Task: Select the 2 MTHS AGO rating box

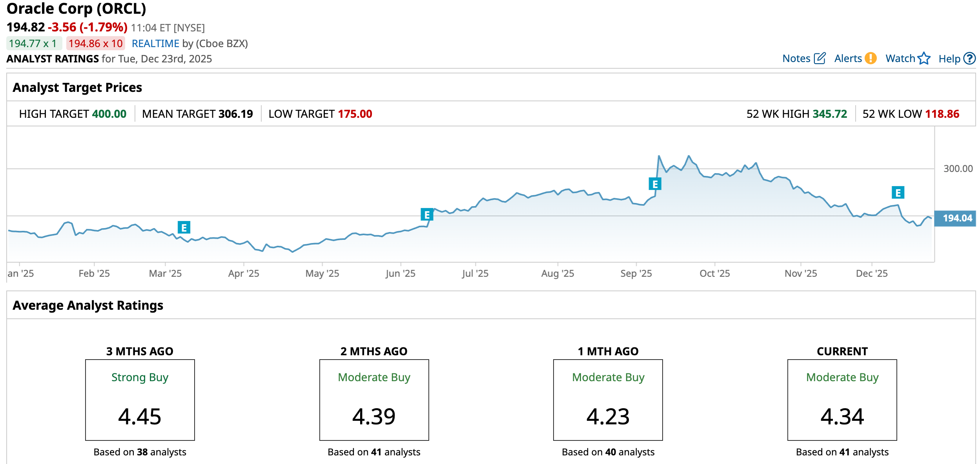Action: tap(374, 400)
